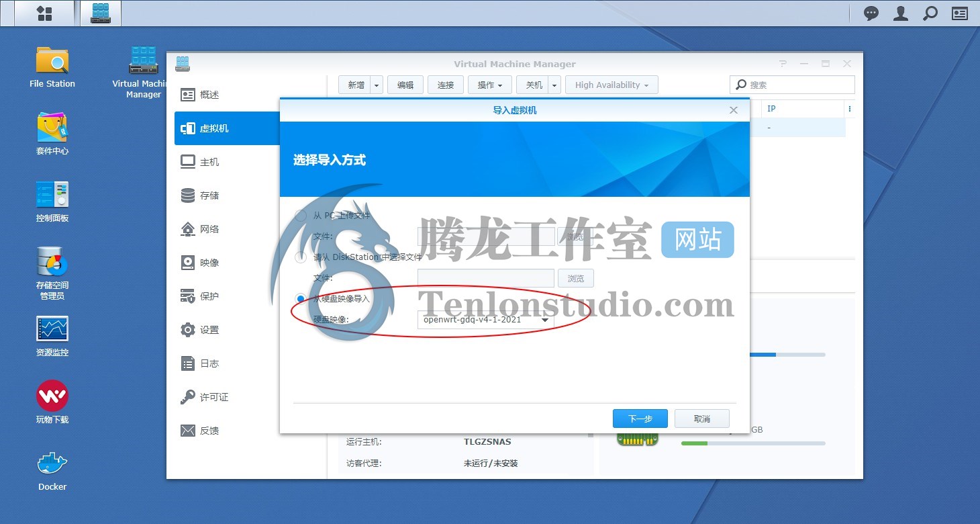Select 从硬盘映像导入 radio option
The height and width of the screenshot is (524, 980).
pyautogui.click(x=301, y=298)
